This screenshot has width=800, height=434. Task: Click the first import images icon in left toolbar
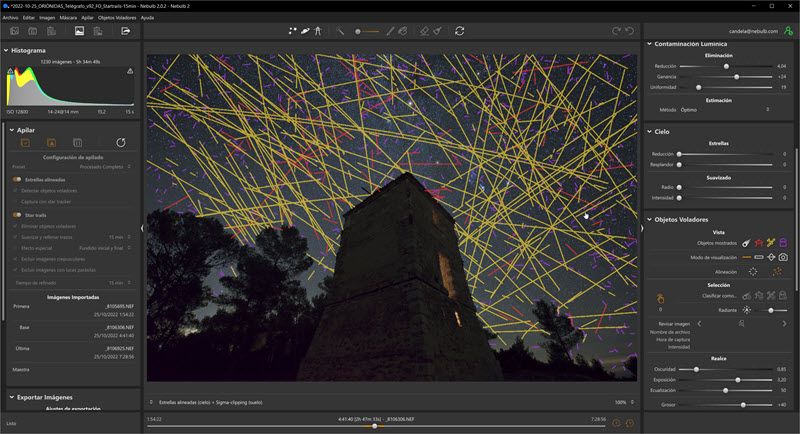[x=15, y=31]
